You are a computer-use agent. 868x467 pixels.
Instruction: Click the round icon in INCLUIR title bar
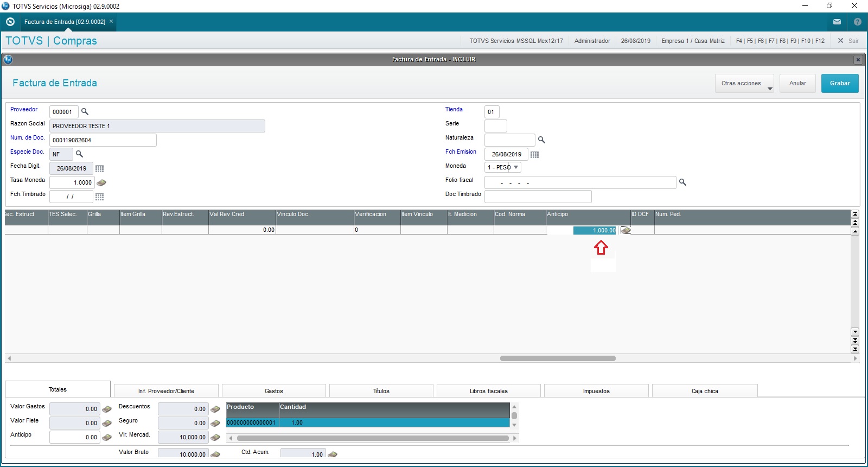coord(8,59)
